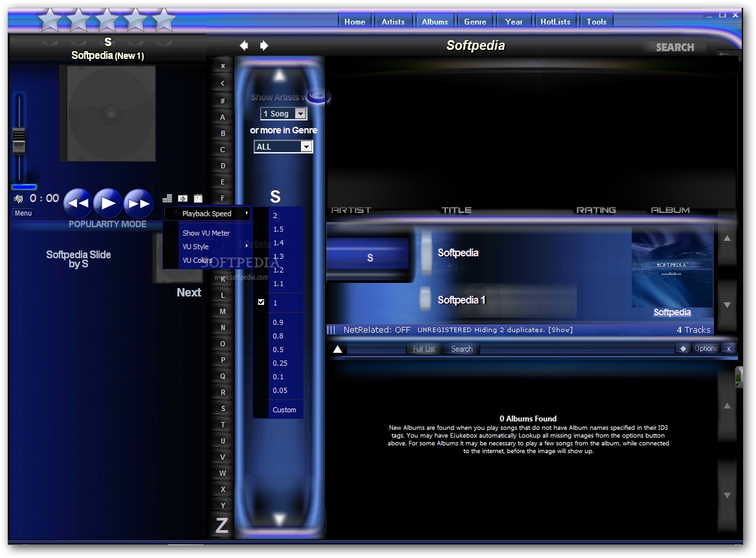The image size is (756, 558).
Task: Jump to letter Z in alphabet bar
Action: (x=222, y=525)
